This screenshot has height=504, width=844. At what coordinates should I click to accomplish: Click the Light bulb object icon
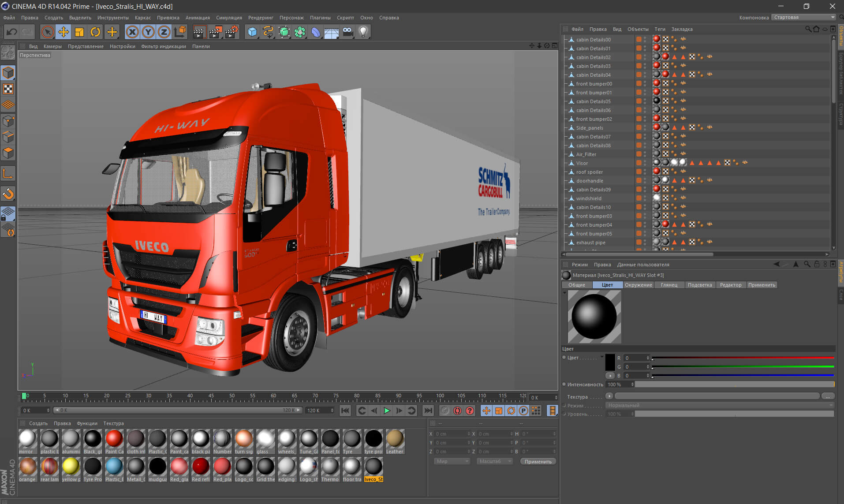(x=363, y=32)
